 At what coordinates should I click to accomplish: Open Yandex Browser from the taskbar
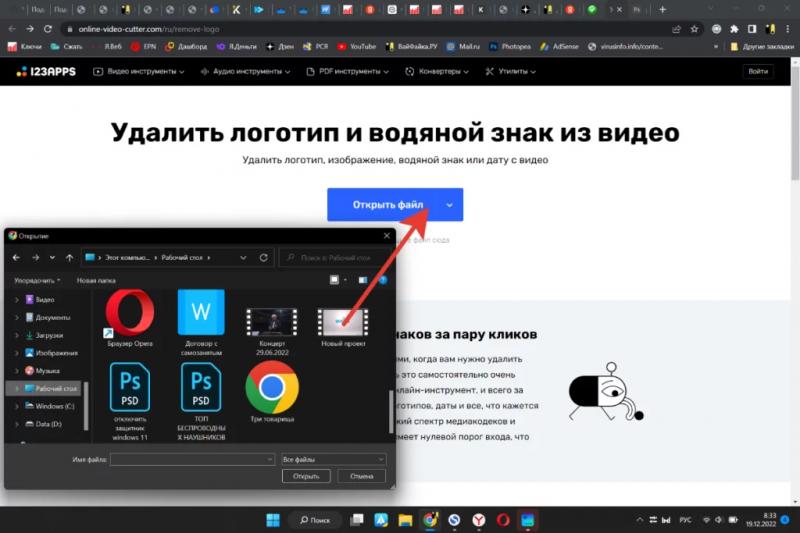click(x=479, y=520)
